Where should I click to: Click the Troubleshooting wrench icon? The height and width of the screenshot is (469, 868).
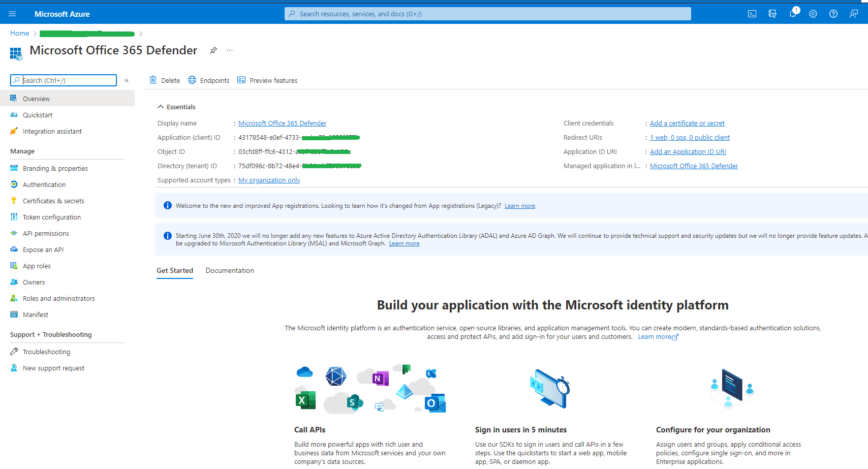click(x=14, y=352)
